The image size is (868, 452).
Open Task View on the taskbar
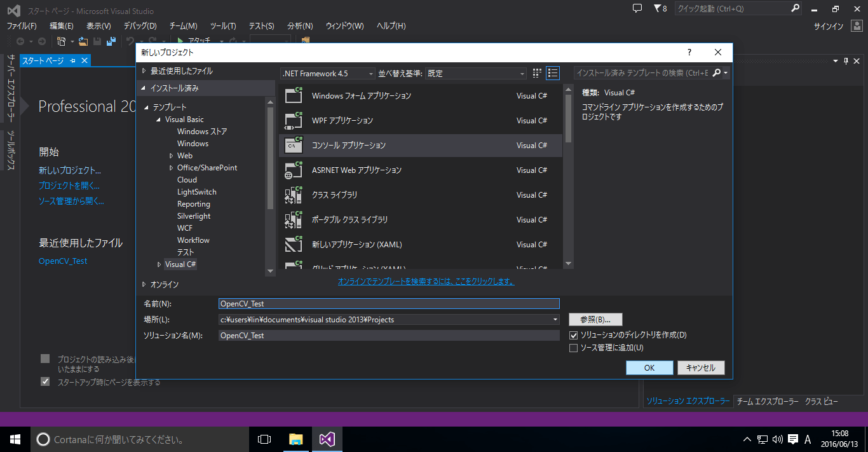(264, 439)
